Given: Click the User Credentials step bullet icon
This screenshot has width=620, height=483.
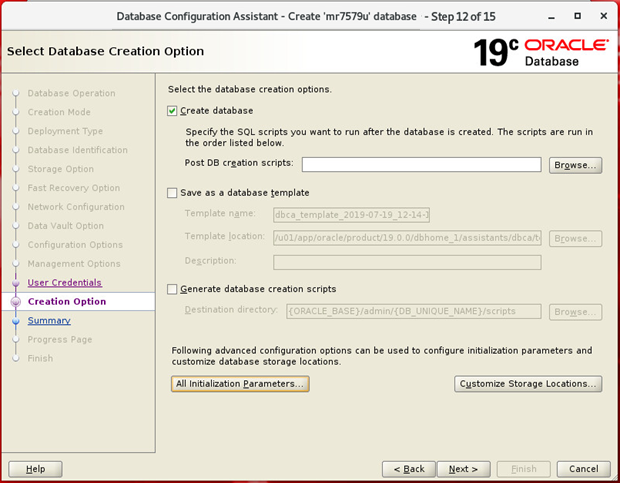Looking at the screenshot, I should click(x=16, y=283).
